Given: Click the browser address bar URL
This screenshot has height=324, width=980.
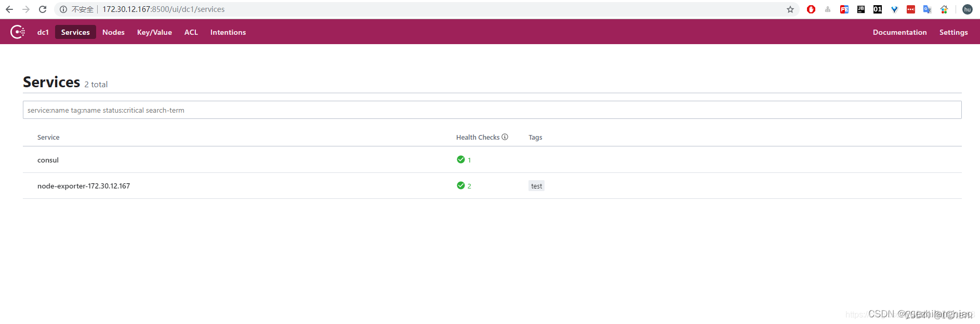Looking at the screenshot, I should click(x=164, y=9).
